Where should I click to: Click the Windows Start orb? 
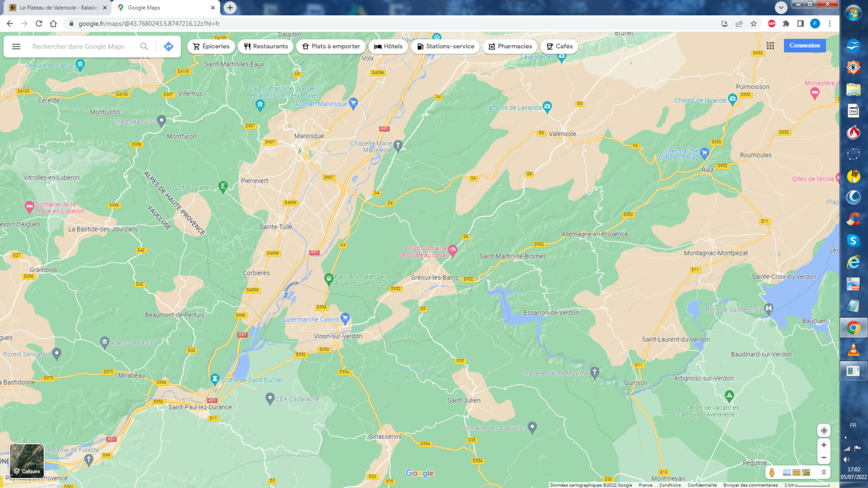[853, 13]
